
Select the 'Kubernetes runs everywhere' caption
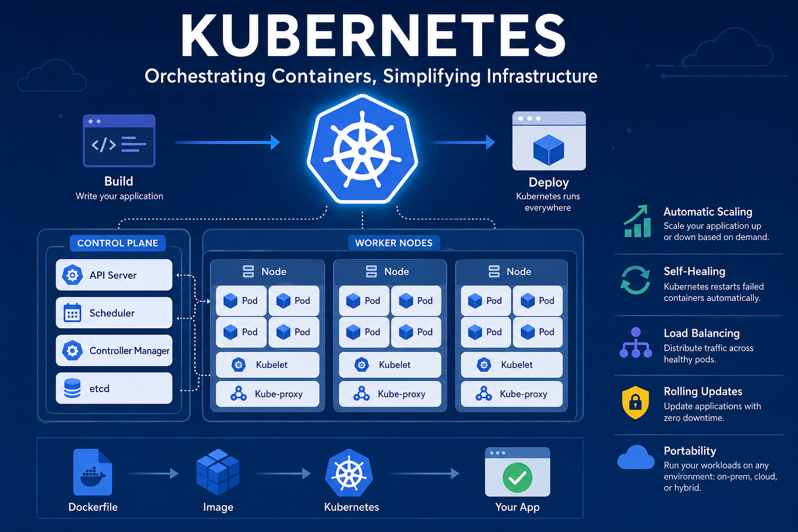tap(548, 202)
